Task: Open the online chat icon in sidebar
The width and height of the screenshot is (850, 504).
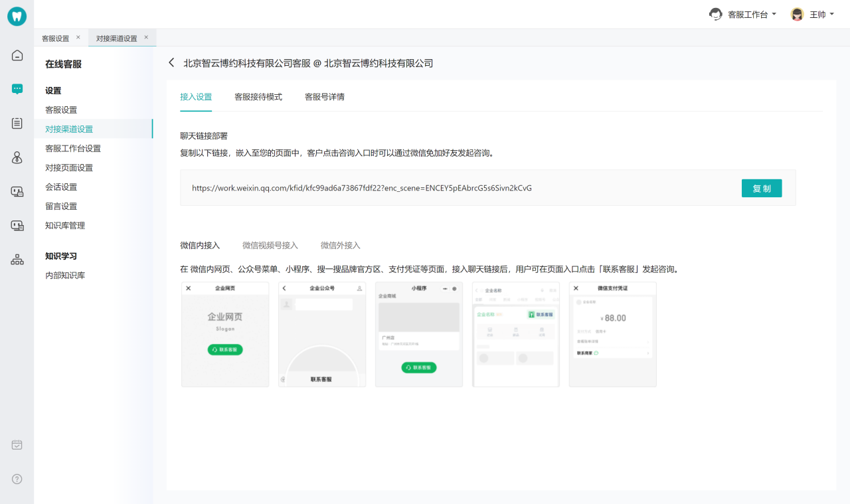Action: point(17,89)
